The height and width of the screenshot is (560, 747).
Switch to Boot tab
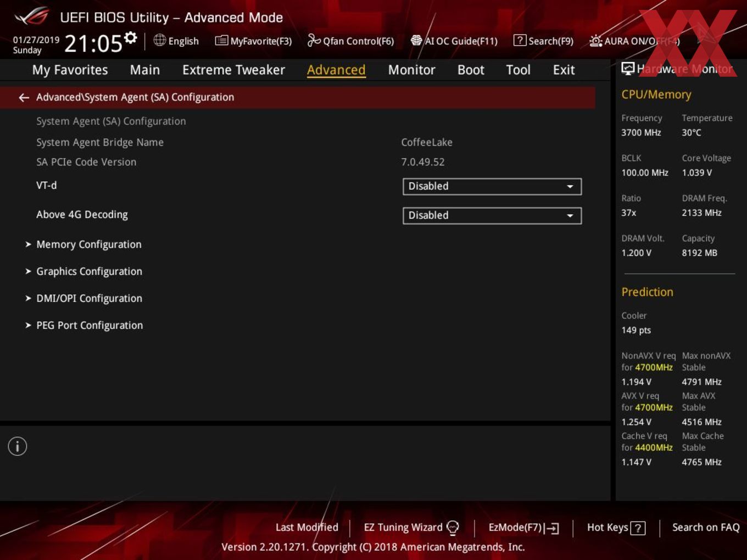click(471, 70)
